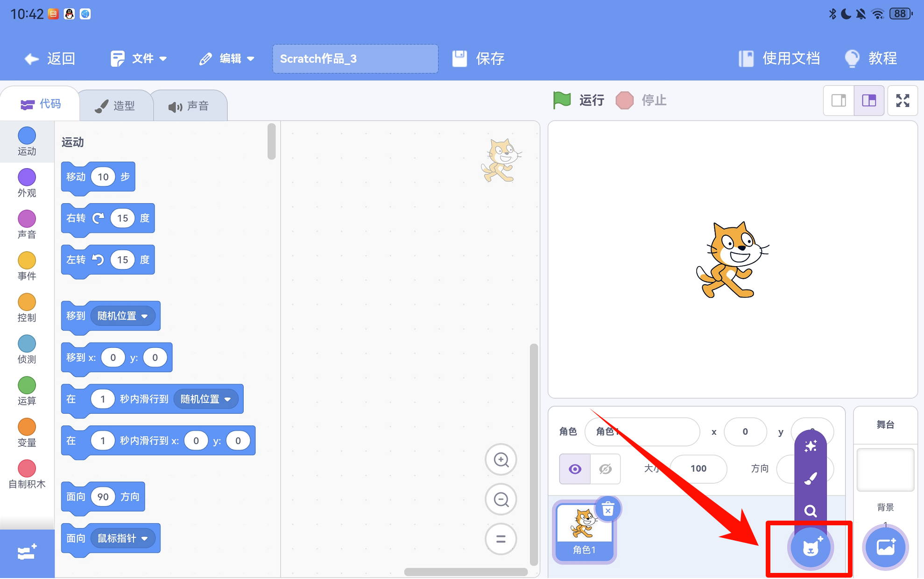Switch to the 声音 tab

click(x=189, y=106)
